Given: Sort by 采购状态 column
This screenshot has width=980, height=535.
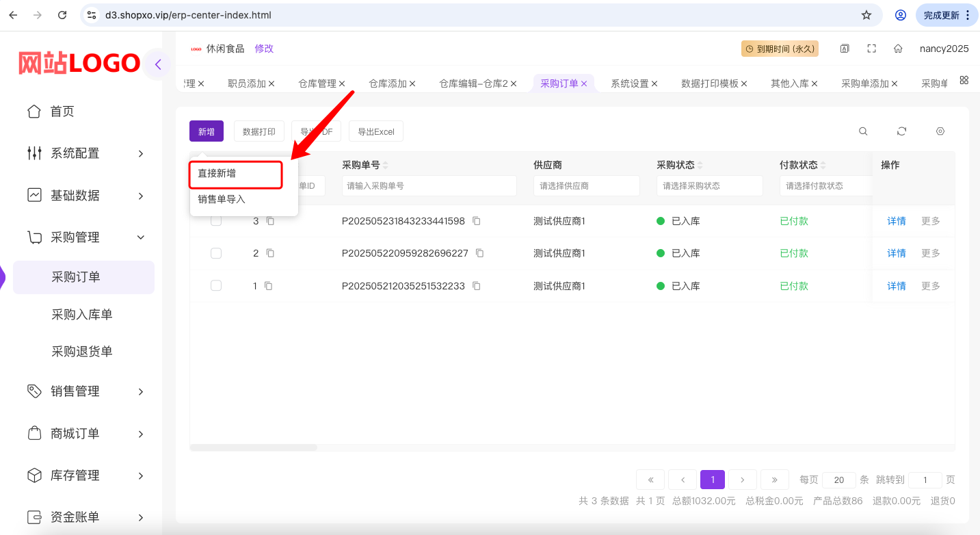Looking at the screenshot, I should (x=700, y=166).
